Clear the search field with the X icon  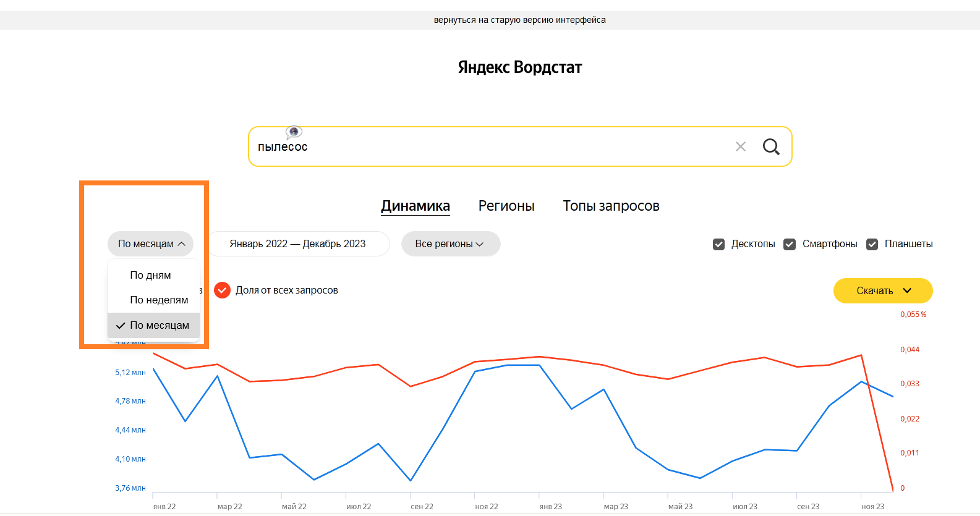point(741,146)
